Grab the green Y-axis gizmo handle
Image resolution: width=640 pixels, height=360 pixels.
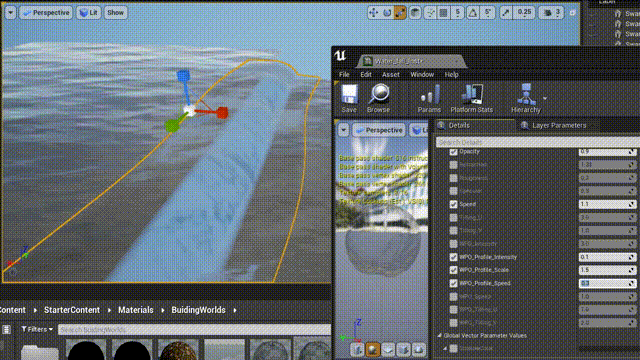pos(172,126)
